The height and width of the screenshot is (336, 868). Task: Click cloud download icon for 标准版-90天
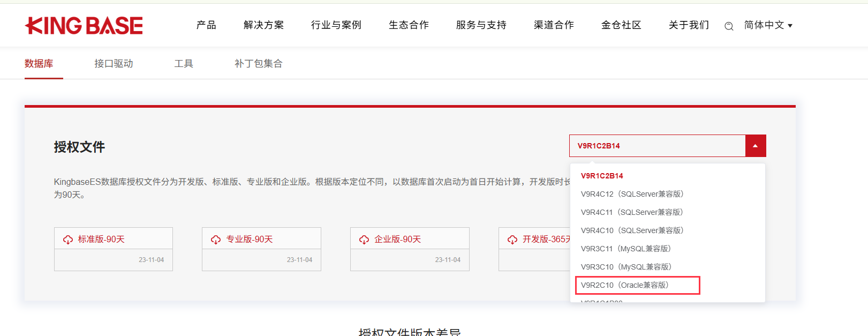68,240
